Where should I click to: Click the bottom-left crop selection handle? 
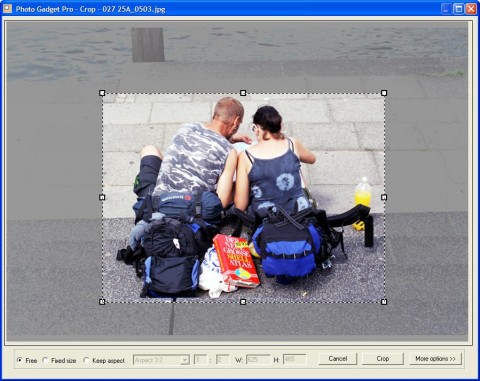point(102,302)
